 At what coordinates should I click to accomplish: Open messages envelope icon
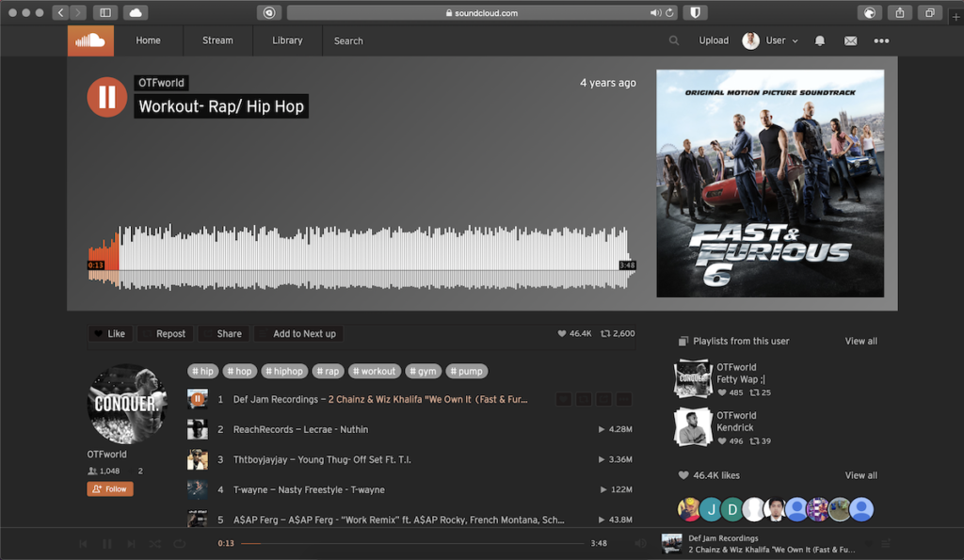pyautogui.click(x=850, y=40)
